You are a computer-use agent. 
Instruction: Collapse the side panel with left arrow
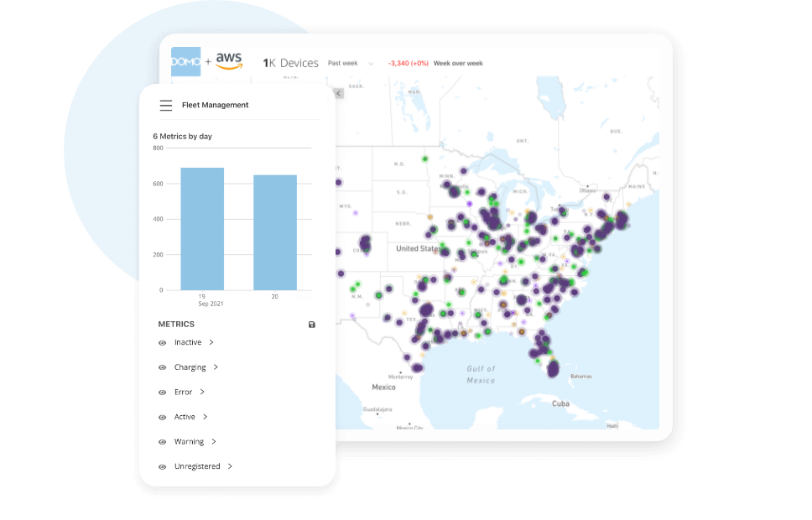pos(339,93)
